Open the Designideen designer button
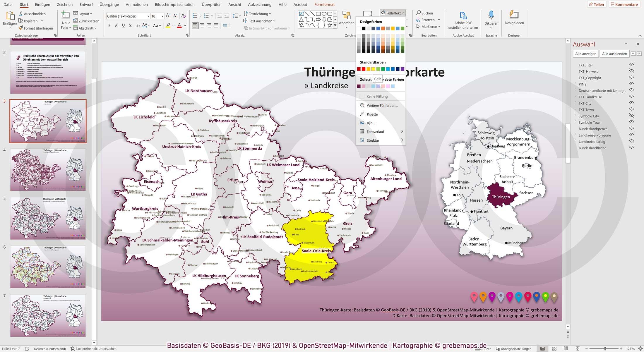 point(514,16)
